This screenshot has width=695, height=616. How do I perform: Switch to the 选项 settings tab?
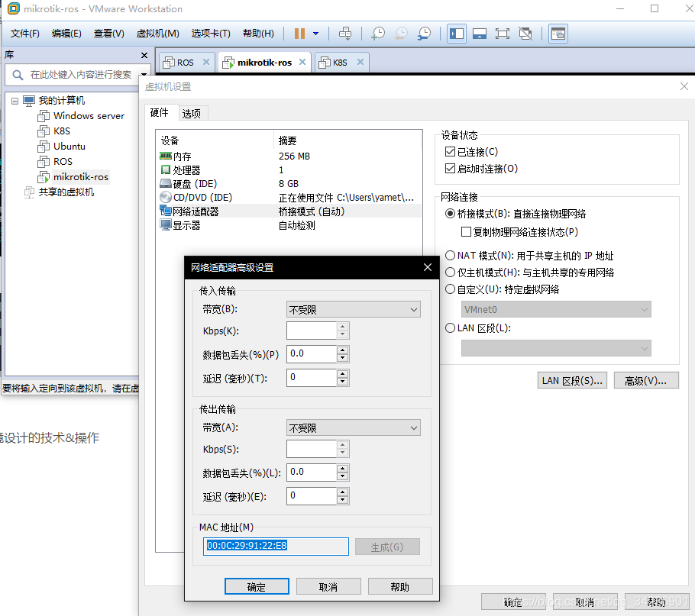[x=192, y=114]
